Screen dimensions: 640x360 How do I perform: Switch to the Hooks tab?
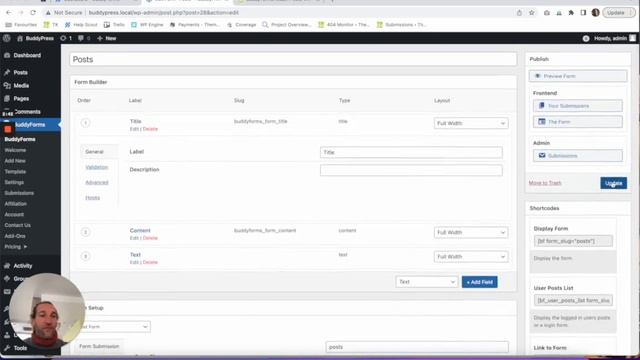click(92, 198)
